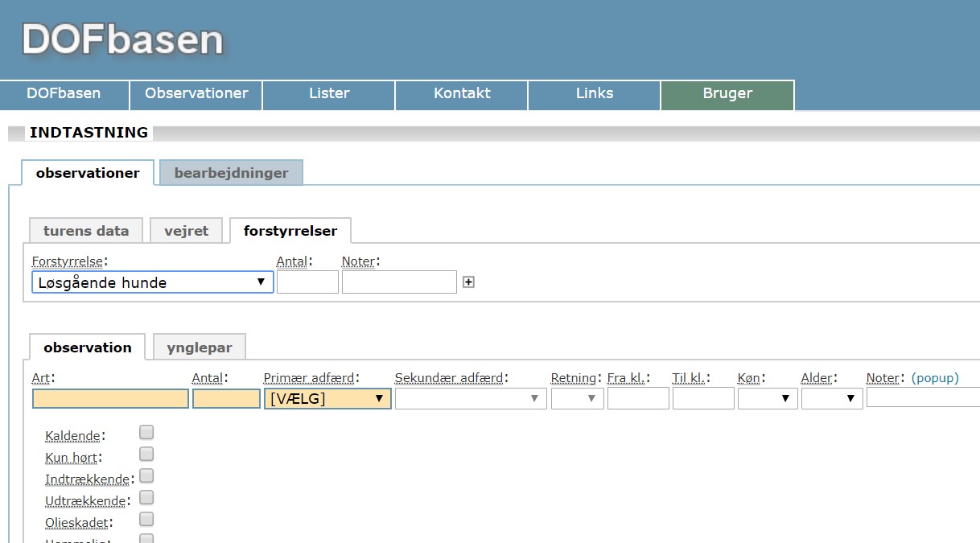Click the Kun hørt label
This screenshot has height=543, width=980.
tap(72, 458)
